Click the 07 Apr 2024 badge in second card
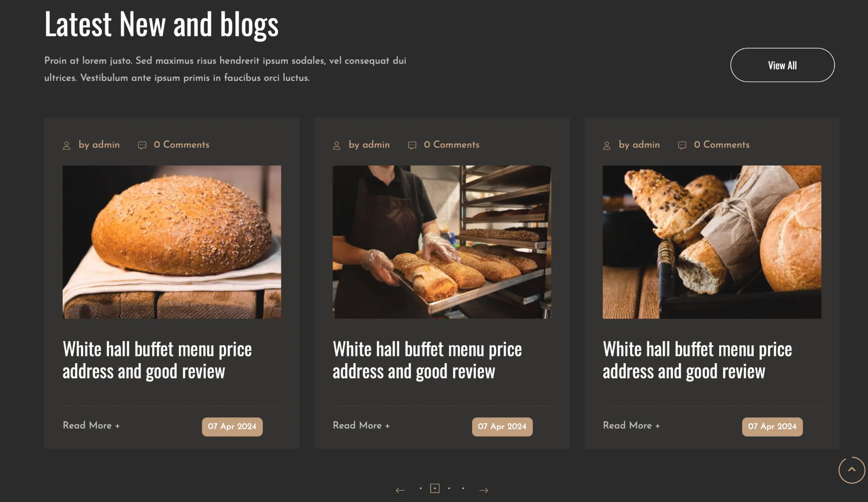Viewport: 868px width, 502px height. 502,427
